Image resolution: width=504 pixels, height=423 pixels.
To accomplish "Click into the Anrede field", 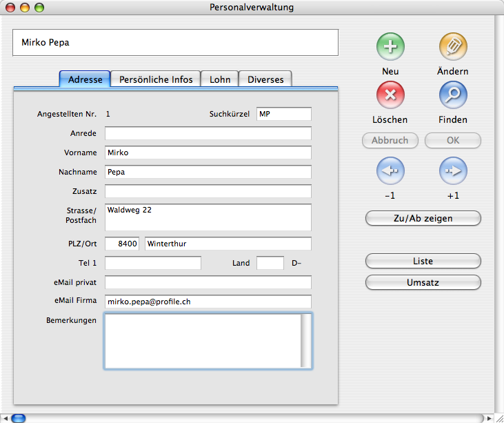I will (208, 133).
